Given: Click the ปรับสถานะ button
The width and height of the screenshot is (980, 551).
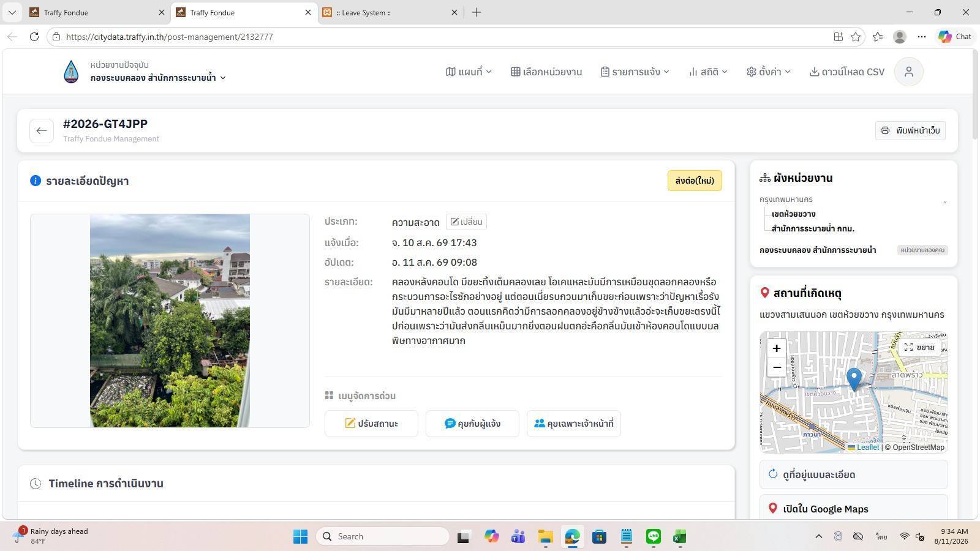Looking at the screenshot, I should pyautogui.click(x=371, y=424).
